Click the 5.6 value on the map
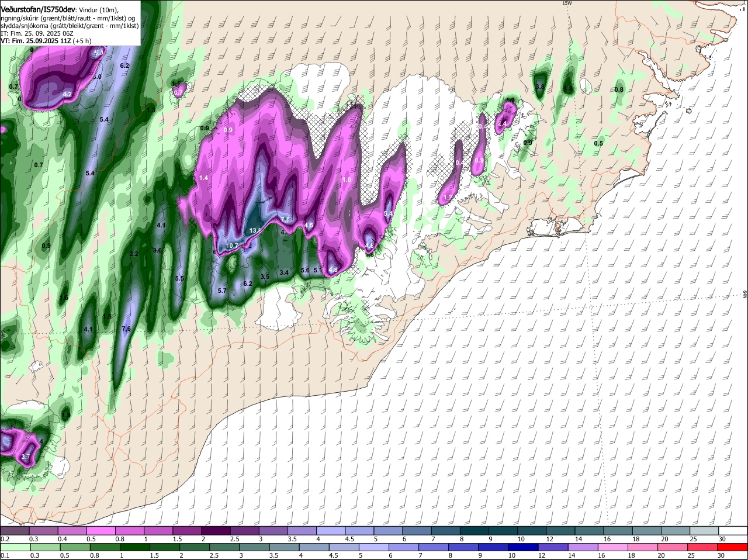Image resolution: width=748 pixels, height=560 pixels. [x=305, y=270]
